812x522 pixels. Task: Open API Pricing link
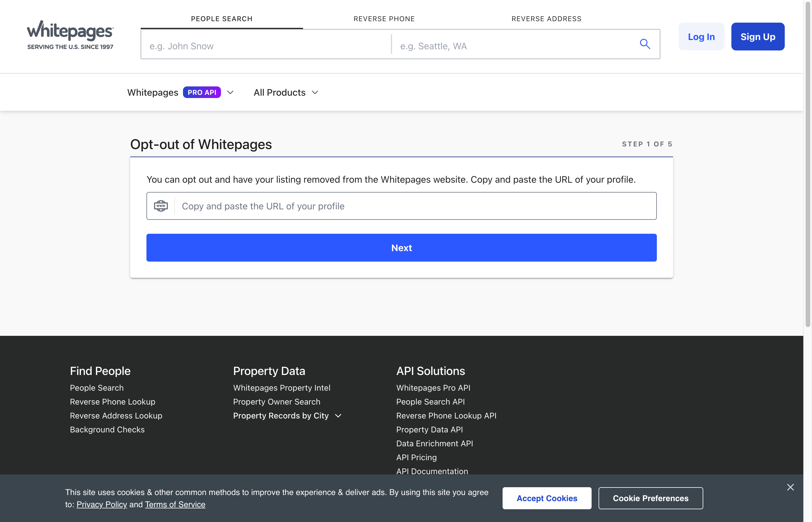click(416, 457)
